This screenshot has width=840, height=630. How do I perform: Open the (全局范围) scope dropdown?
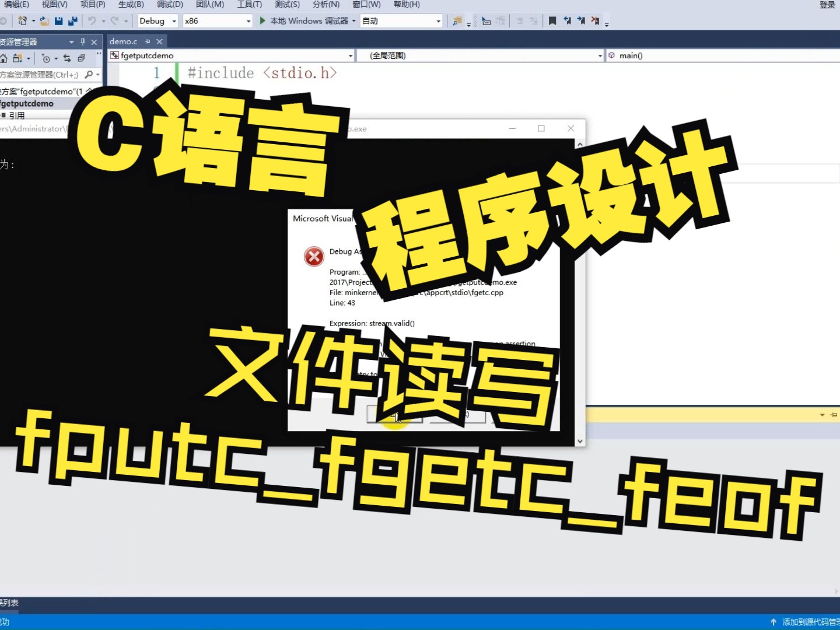click(x=600, y=55)
